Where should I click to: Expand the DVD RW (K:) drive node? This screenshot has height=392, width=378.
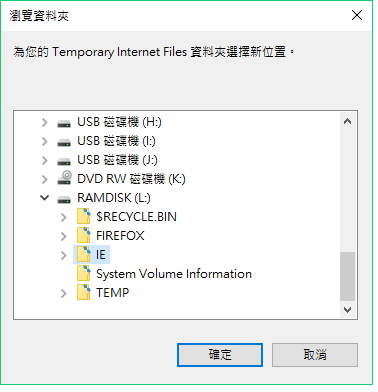pyautogui.click(x=45, y=180)
